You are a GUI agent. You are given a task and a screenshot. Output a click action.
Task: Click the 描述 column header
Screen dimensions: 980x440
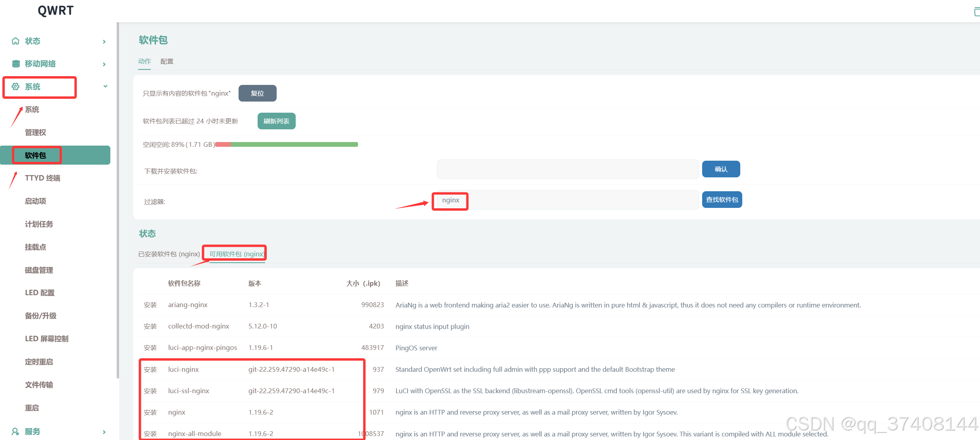point(402,283)
